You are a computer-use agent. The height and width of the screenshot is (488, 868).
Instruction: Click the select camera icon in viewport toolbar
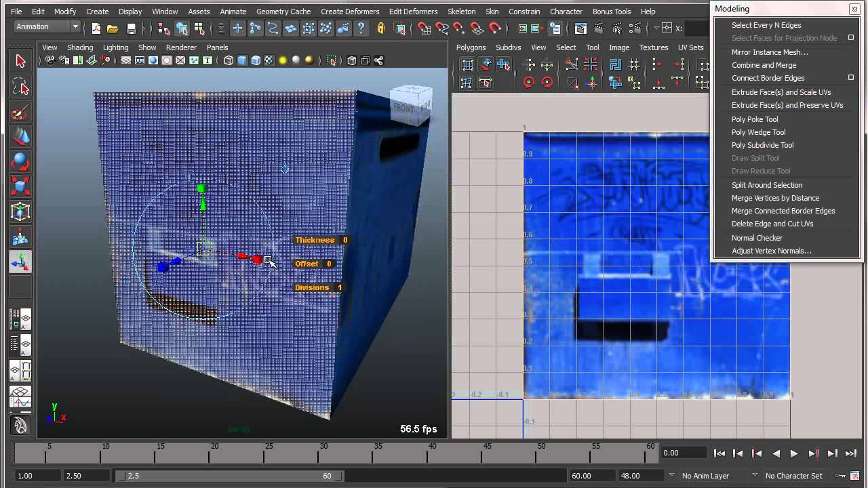[x=51, y=60]
